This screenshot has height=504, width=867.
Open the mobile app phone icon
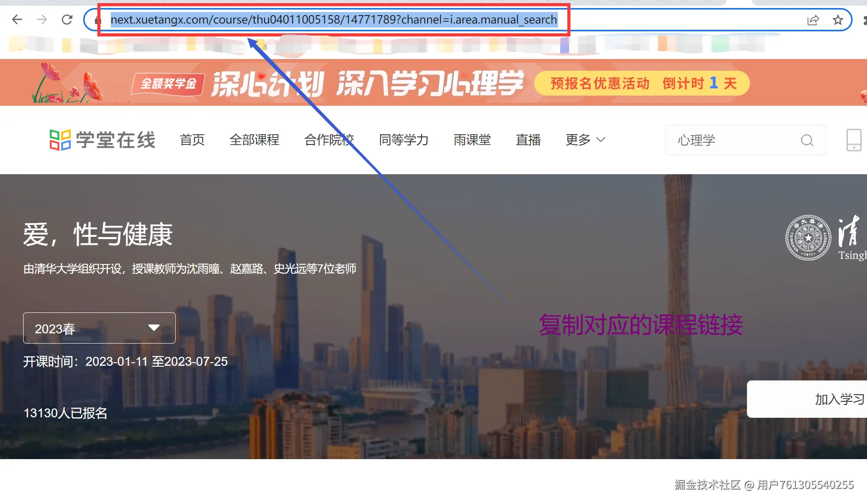click(x=853, y=140)
